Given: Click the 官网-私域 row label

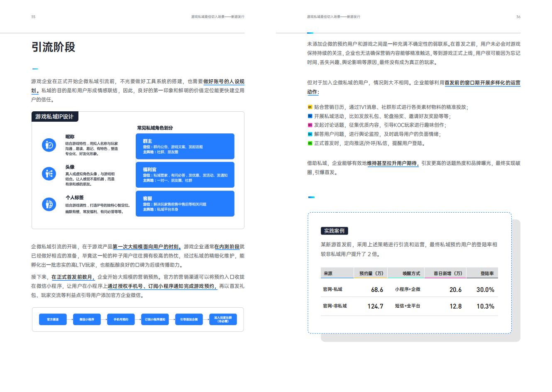Looking at the screenshot, I should (x=332, y=289).
